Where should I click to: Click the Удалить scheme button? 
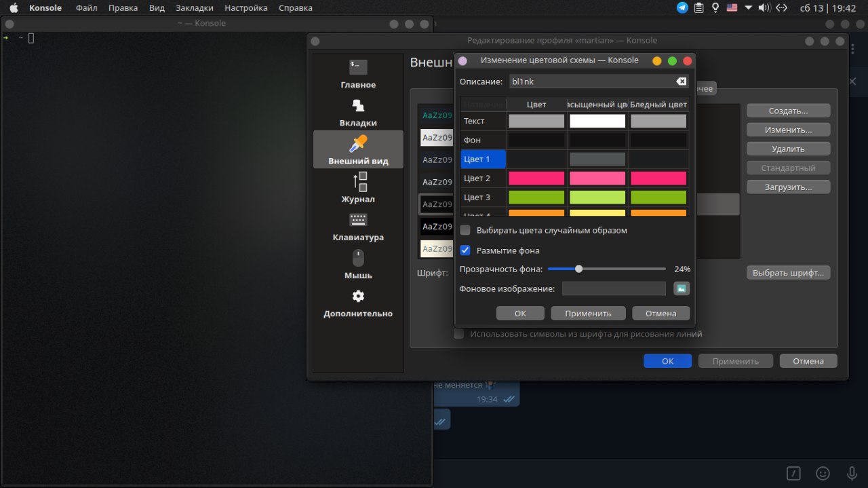tap(789, 149)
